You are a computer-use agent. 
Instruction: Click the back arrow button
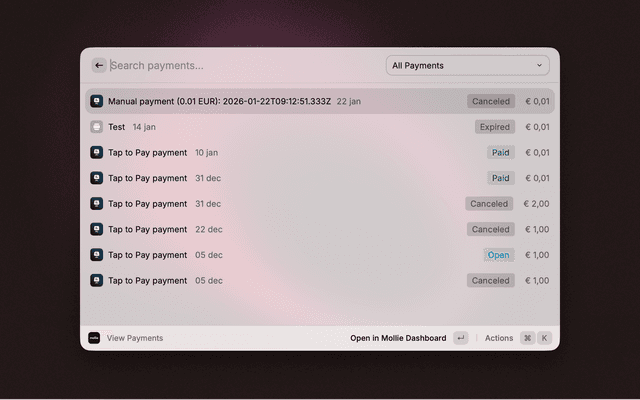point(99,65)
